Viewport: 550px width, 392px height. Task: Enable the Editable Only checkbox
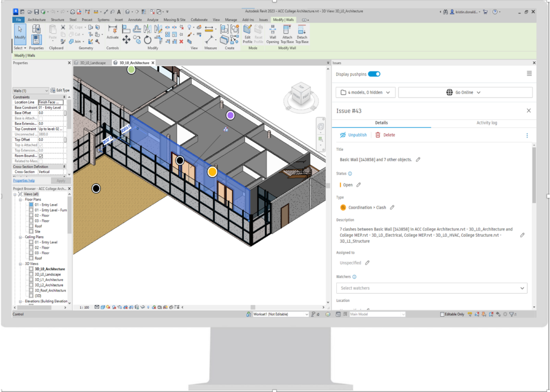tap(443, 314)
